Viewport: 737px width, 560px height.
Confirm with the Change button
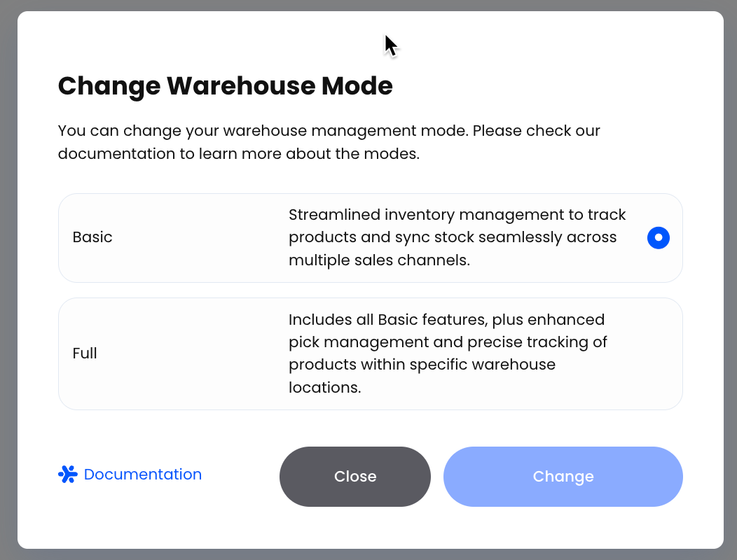pyautogui.click(x=563, y=477)
